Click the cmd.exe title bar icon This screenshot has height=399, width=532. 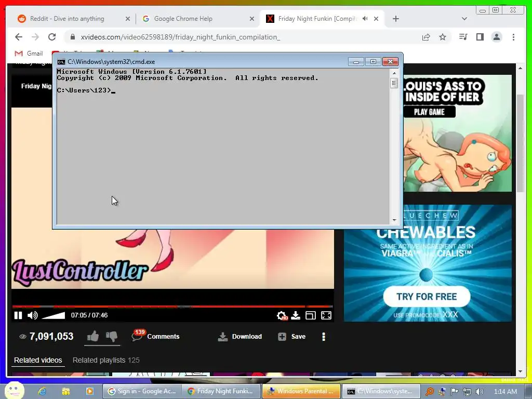click(61, 62)
